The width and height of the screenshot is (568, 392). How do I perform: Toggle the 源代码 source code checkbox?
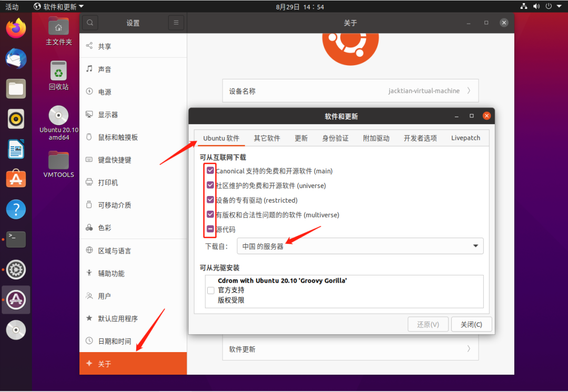pos(210,229)
